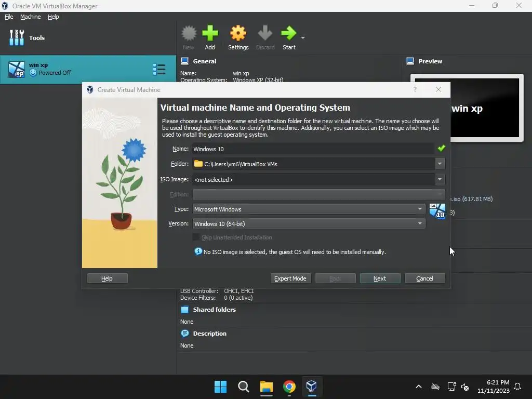Click the Cancel button
Image resolution: width=532 pixels, height=399 pixels.
[425, 278]
